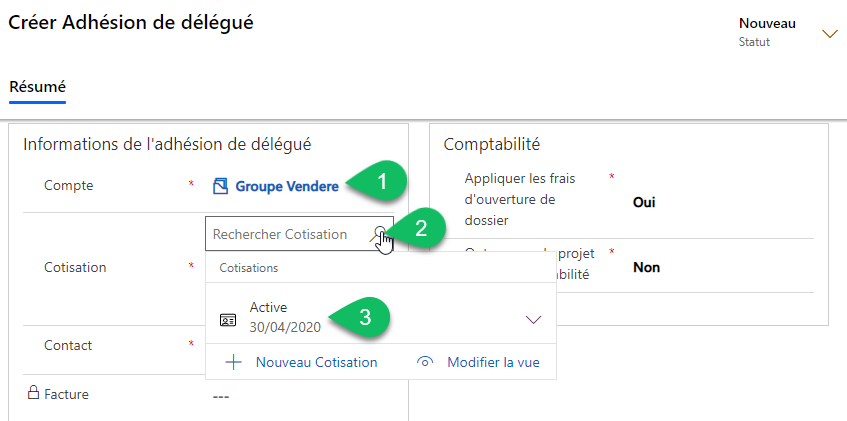This screenshot has height=421, width=847.
Task: Toggle the Non value under Comptabilité
Action: [x=646, y=268]
